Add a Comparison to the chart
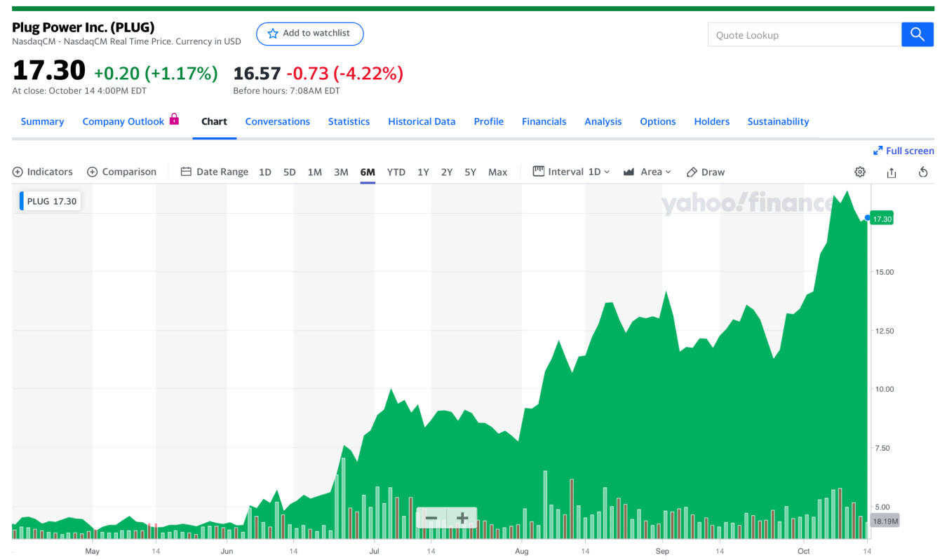 (122, 172)
